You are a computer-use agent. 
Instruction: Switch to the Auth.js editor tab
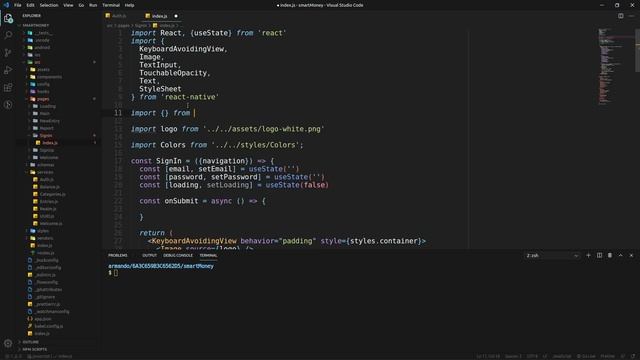tap(119, 16)
